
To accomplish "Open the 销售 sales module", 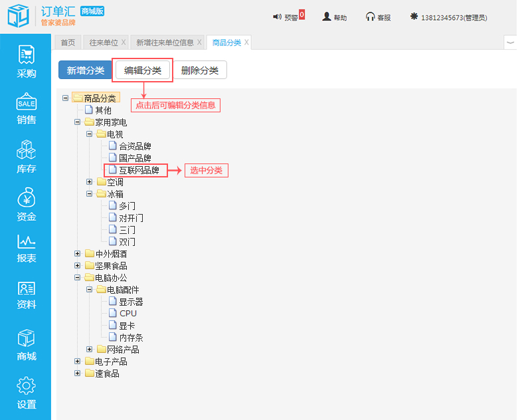I will [x=26, y=108].
